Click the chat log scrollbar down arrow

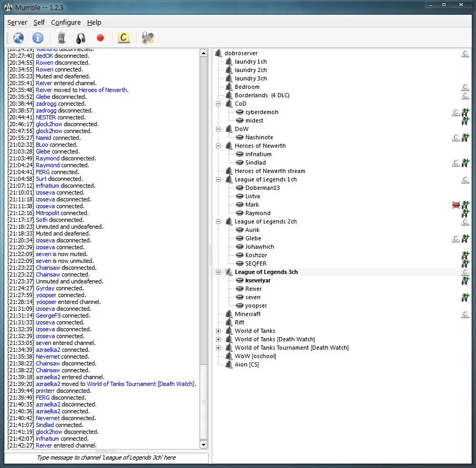pos(204,445)
